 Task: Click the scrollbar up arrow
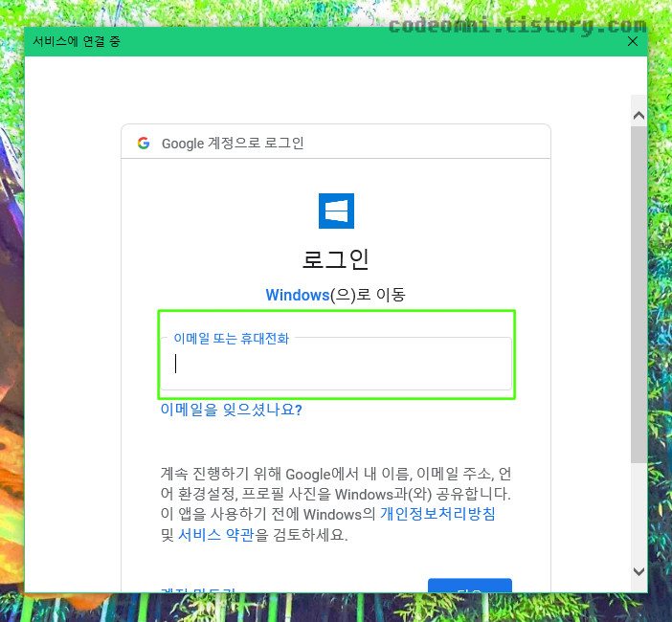[638, 115]
